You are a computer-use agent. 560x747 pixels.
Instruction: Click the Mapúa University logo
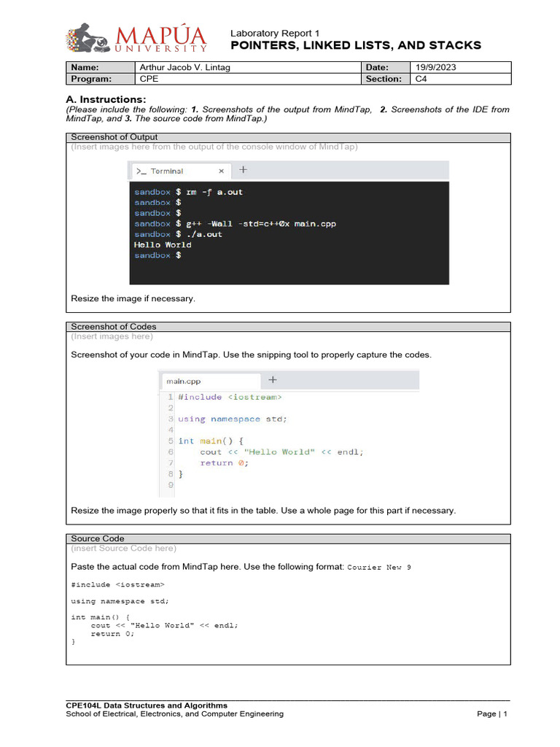click(x=136, y=38)
